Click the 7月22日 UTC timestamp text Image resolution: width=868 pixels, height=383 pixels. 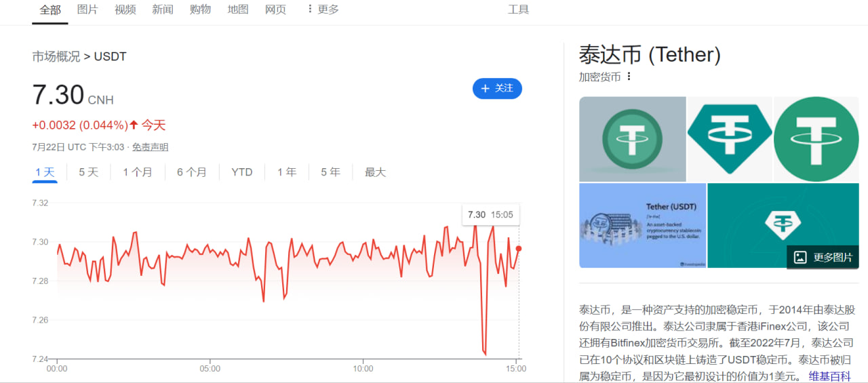[x=78, y=147]
